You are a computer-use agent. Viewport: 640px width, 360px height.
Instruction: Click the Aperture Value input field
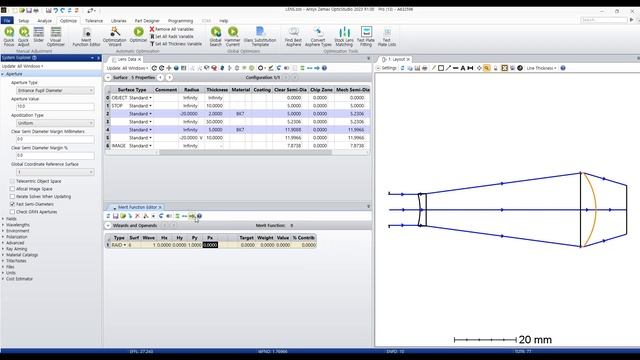[x=55, y=107]
